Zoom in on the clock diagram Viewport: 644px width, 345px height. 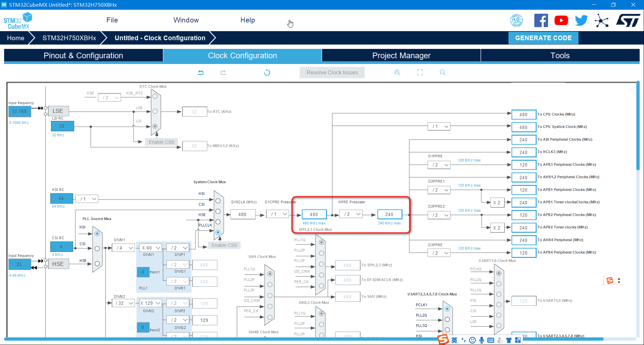point(397,72)
